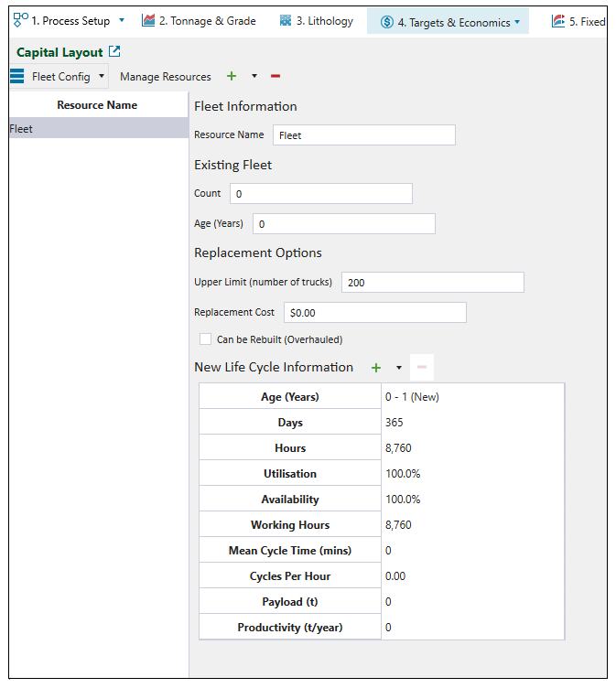Click the green add resource plus icon

click(232, 77)
